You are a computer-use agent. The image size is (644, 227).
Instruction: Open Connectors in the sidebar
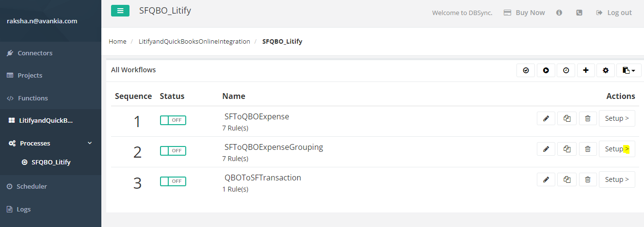pos(35,53)
